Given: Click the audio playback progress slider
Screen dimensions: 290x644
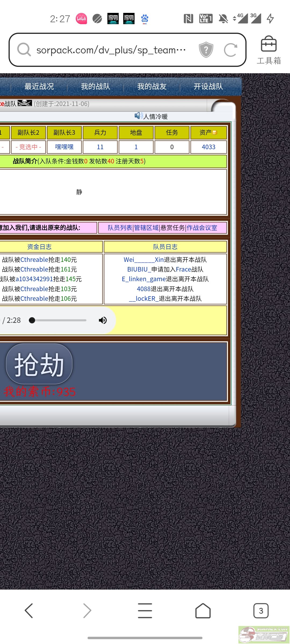Looking at the screenshot, I should 59,320.
